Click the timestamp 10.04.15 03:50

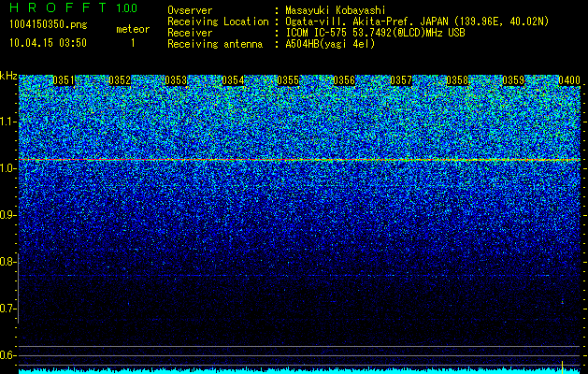tap(48, 43)
